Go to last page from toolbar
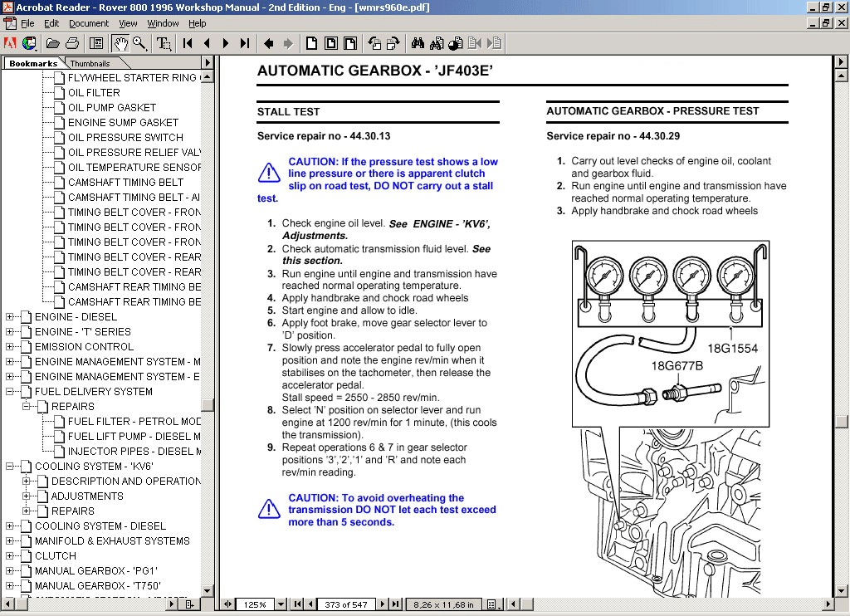Viewport: 850px width, 616px height. pos(245,43)
